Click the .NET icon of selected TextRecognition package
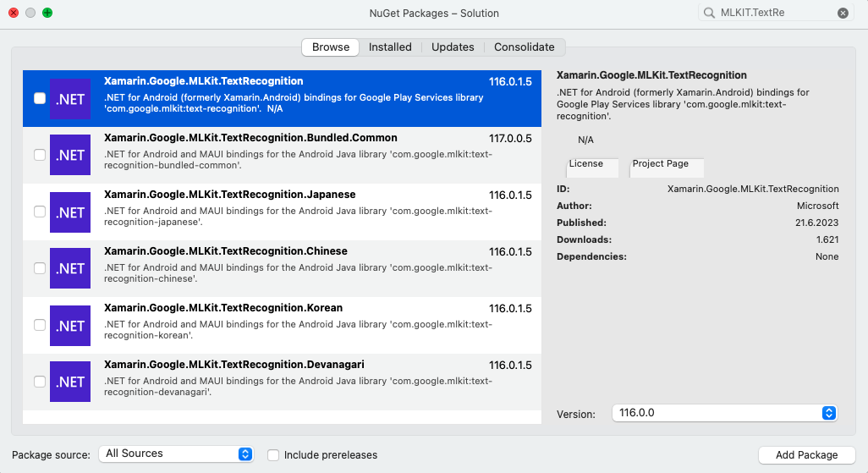Viewport: 868px width, 473px height. (x=70, y=98)
